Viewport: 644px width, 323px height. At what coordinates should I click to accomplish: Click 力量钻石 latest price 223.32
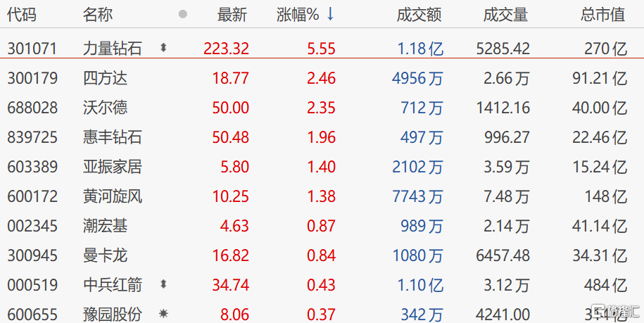(227, 49)
